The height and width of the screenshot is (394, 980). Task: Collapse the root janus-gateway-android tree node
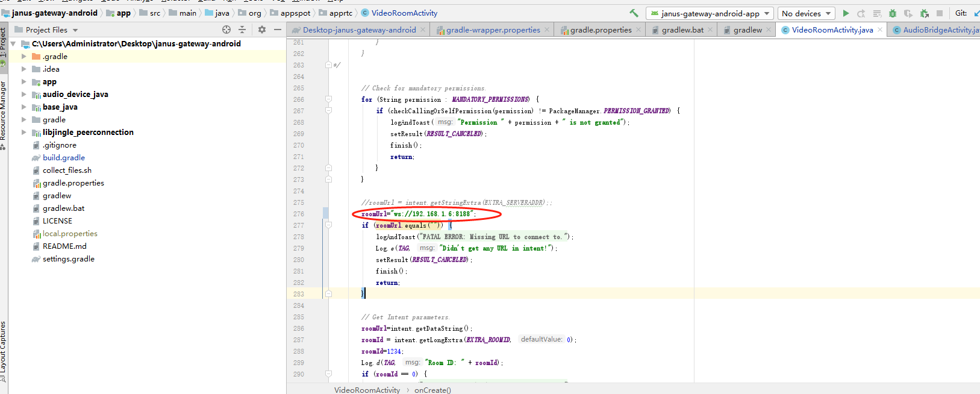coord(13,43)
